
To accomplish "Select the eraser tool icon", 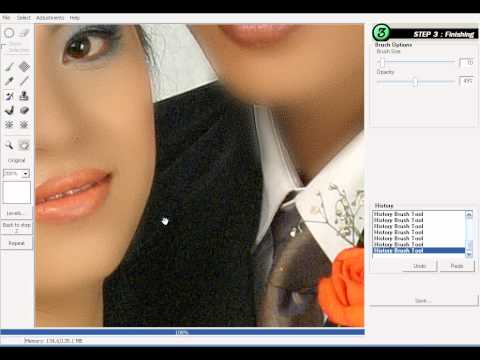I will pyautogui.click(x=24, y=110).
